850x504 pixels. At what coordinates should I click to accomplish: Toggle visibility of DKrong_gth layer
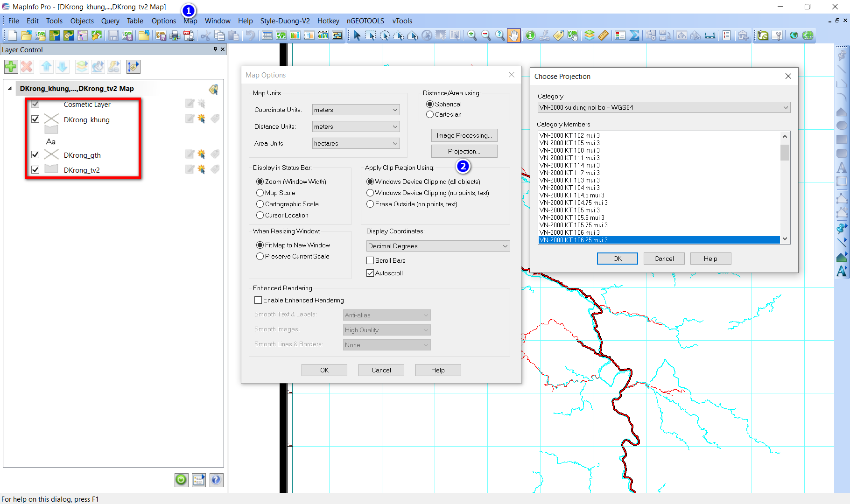coord(35,154)
